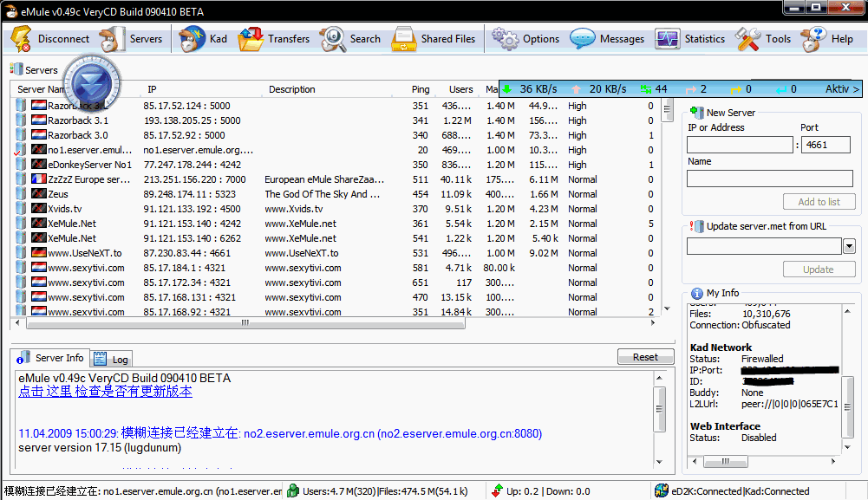Click the Reset button
This screenshot has width=868, height=500.
click(645, 357)
